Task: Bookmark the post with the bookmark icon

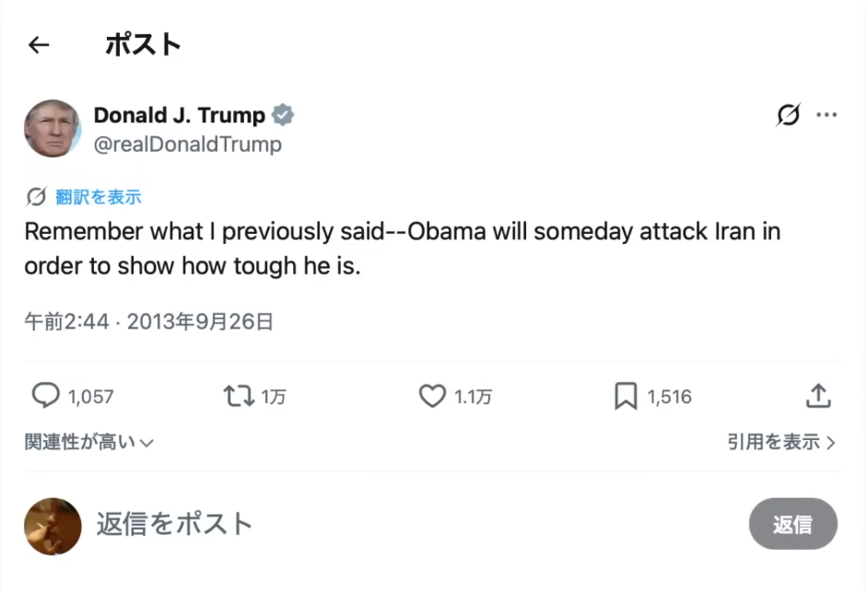Action: tap(626, 396)
